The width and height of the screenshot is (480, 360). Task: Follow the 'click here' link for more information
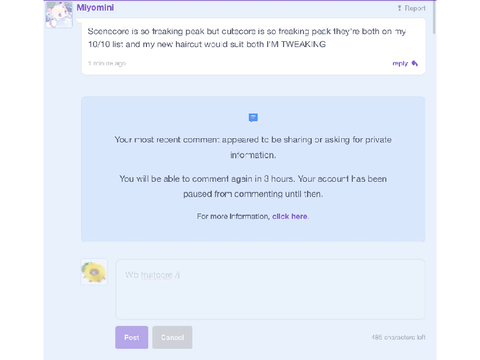[x=290, y=216]
